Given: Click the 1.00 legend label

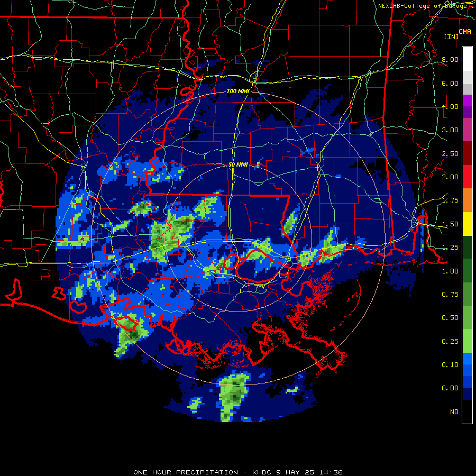Looking at the screenshot, I should pyautogui.click(x=450, y=271).
